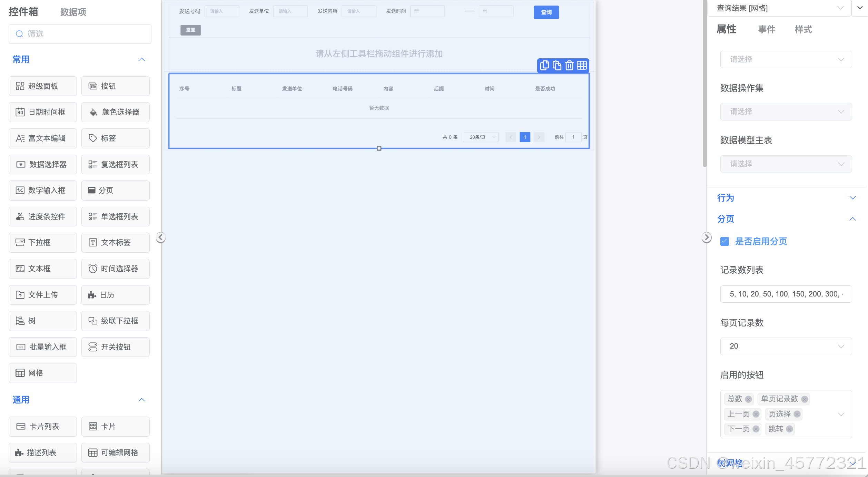This screenshot has height=477, width=868.
Task: Open the 每页记录数 dropdown showing 20
Action: click(786, 346)
